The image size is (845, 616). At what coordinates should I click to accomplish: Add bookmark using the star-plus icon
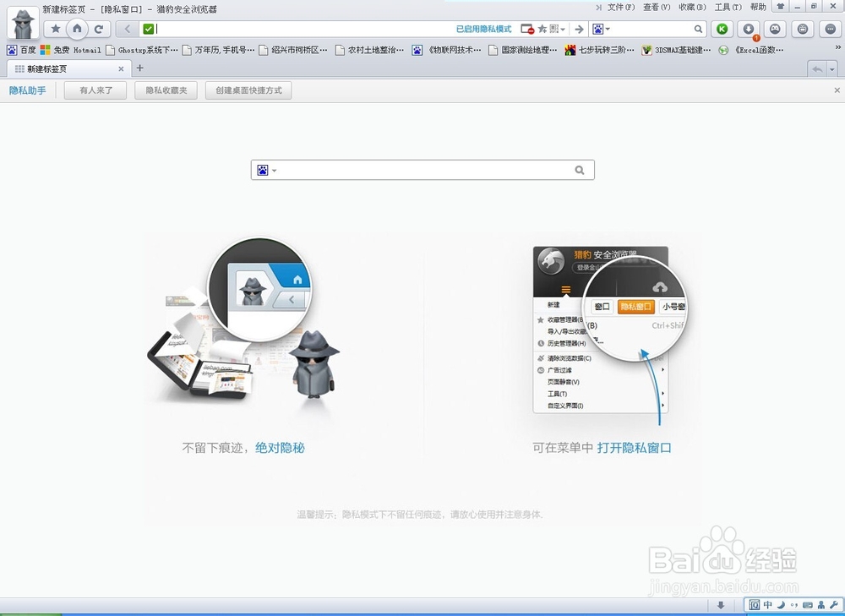542,29
